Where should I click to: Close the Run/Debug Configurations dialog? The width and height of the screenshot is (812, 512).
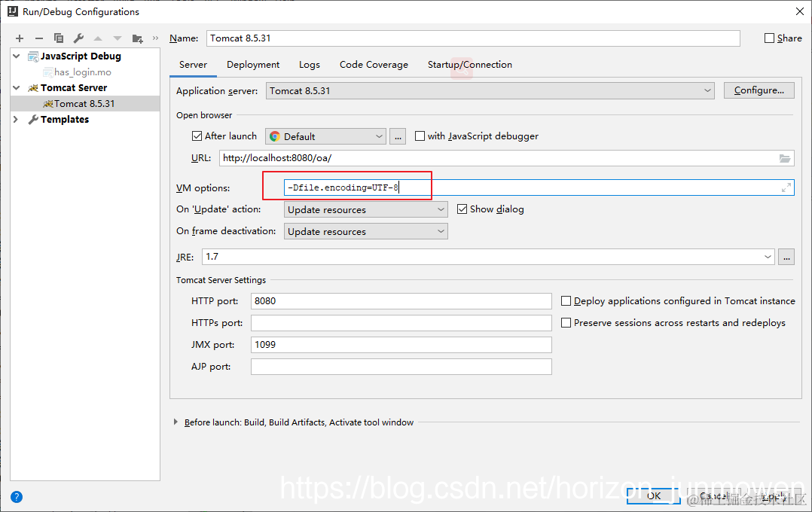[x=800, y=11]
